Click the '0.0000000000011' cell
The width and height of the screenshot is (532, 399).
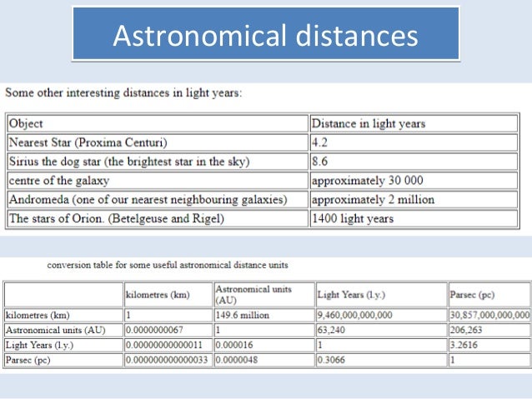coord(168,345)
